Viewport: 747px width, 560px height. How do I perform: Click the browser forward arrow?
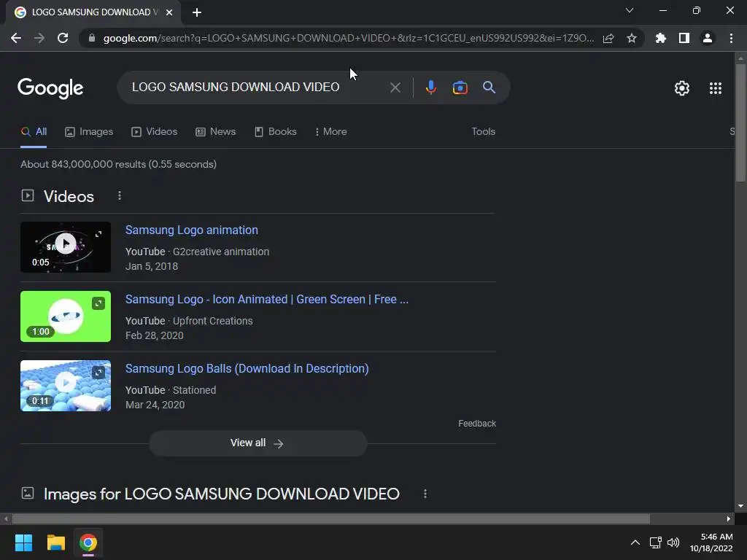pyautogui.click(x=39, y=38)
